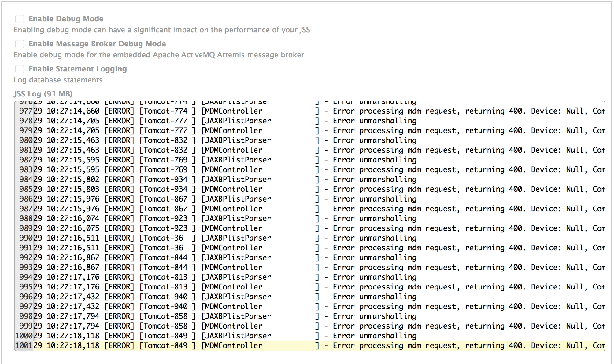Select log line 990 for Tomcat-36

coord(310,238)
